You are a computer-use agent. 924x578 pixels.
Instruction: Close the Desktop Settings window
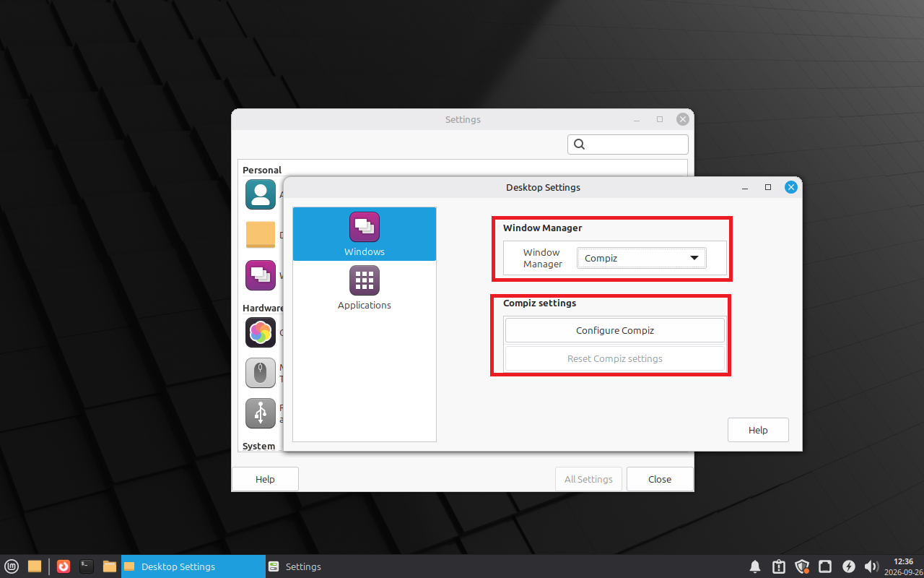791,187
